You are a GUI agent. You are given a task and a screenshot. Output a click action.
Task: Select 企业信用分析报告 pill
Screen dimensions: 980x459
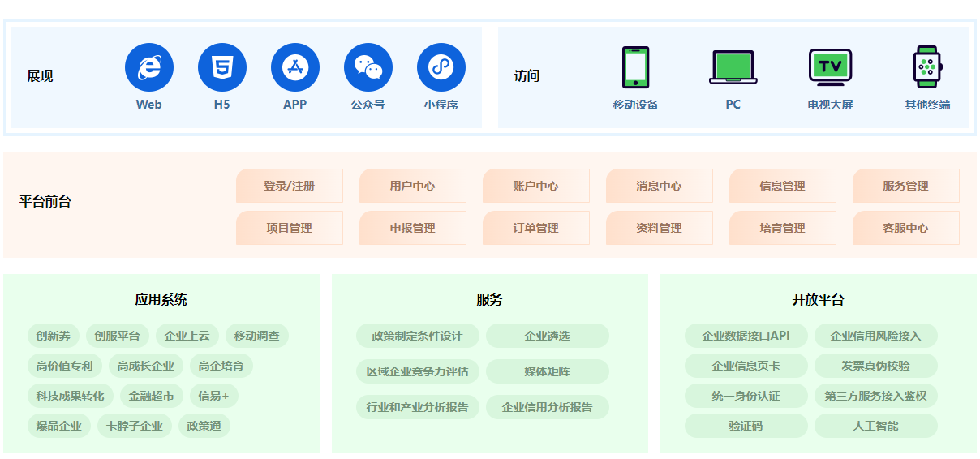point(548,407)
